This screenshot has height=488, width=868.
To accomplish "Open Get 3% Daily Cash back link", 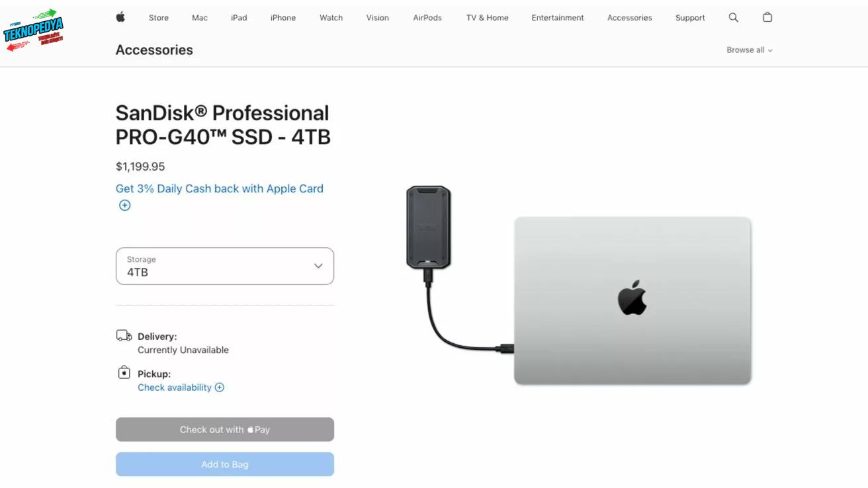I will tap(220, 188).
